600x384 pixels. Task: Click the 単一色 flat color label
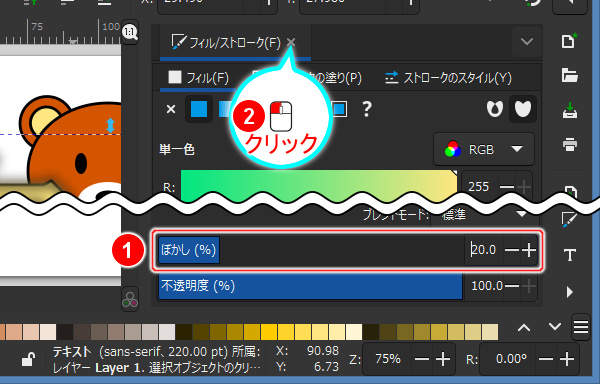coord(177,149)
